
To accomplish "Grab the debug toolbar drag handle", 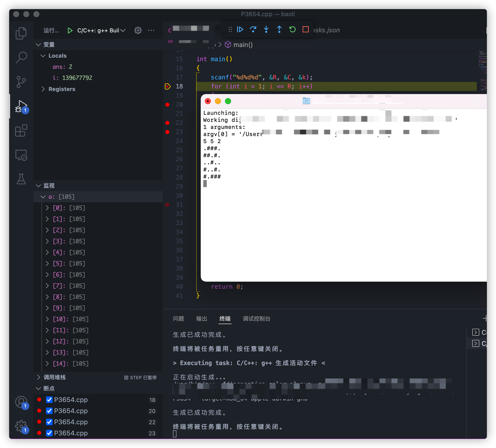I will click(x=230, y=30).
